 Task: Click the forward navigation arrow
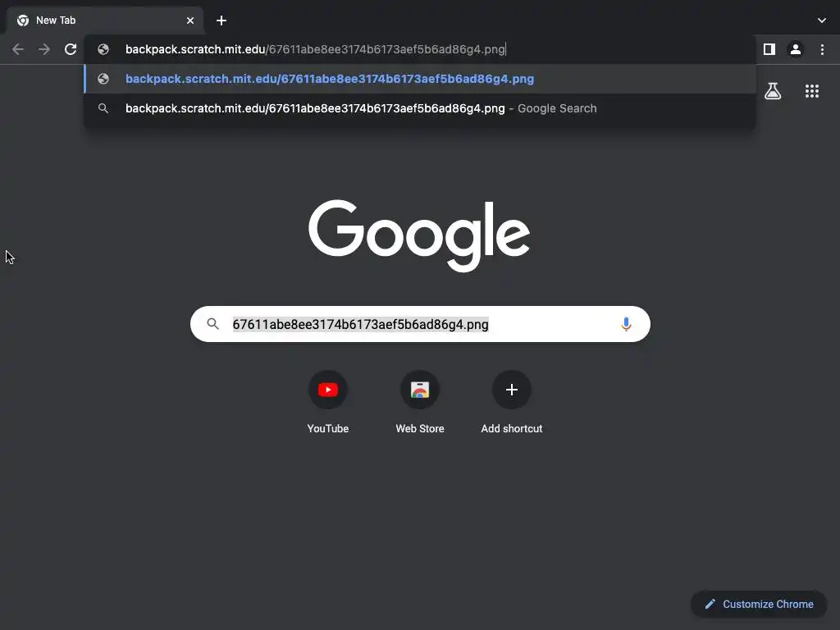click(44, 49)
